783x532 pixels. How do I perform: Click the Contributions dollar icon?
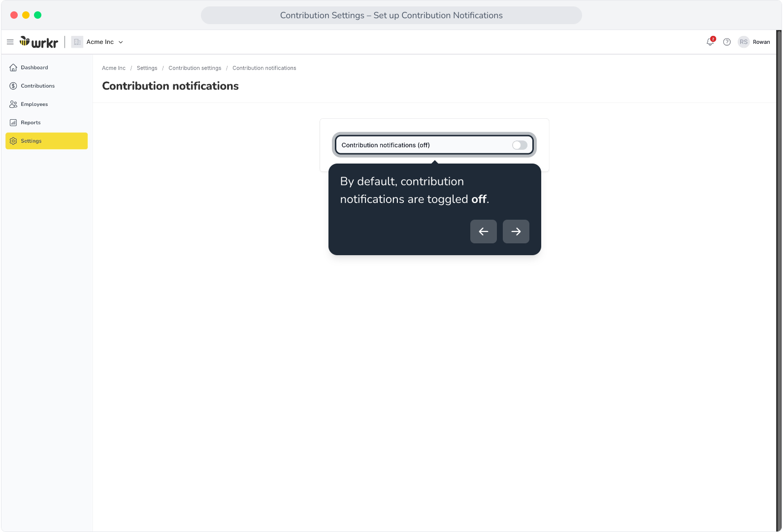(13, 86)
